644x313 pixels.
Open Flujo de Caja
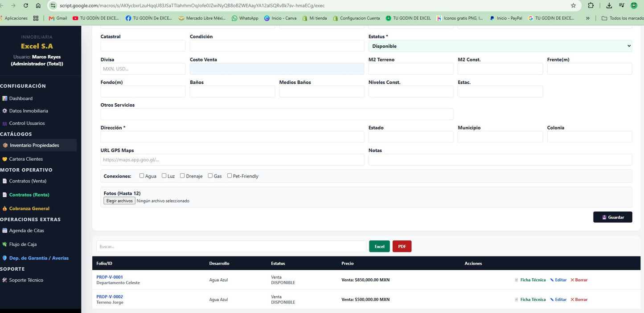23,244
